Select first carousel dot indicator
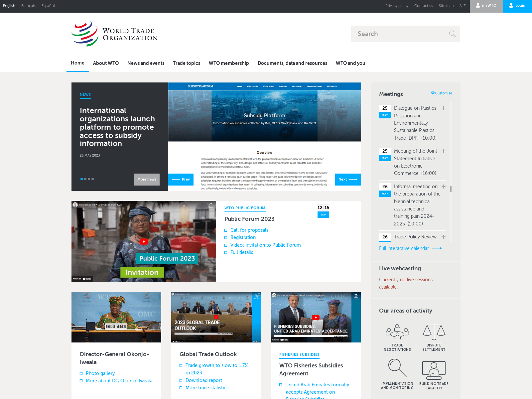This screenshot has width=532, height=399. tap(82, 179)
